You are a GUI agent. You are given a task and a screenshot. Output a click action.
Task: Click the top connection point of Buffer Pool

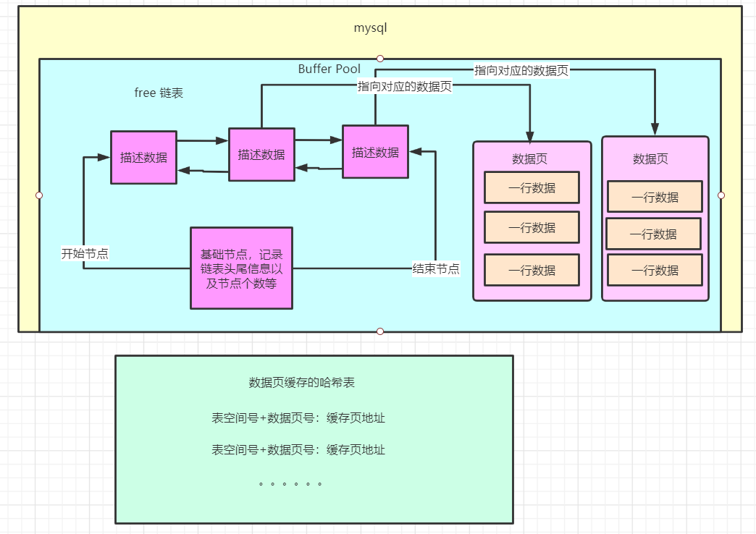click(380, 59)
